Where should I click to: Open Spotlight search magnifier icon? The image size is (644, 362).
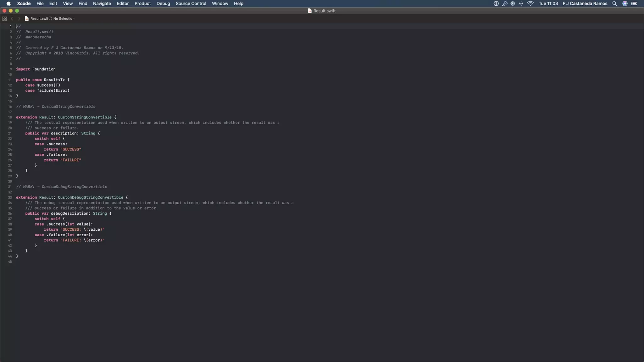point(614,3)
